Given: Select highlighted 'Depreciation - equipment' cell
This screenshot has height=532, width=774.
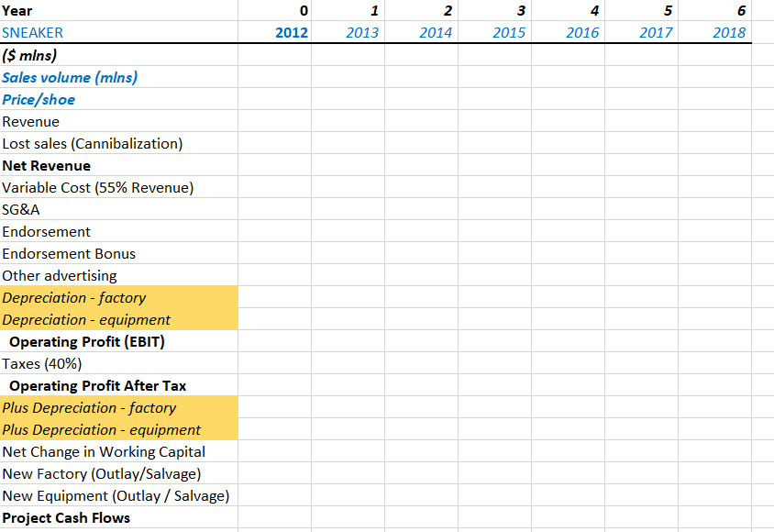Looking at the screenshot, I should pyautogui.click(x=119, y=319).
